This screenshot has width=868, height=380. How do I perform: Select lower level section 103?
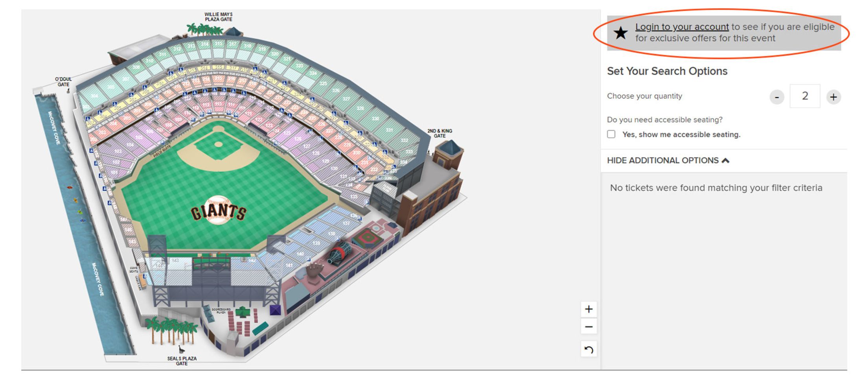pyautogui.click(x=118, y=151)
